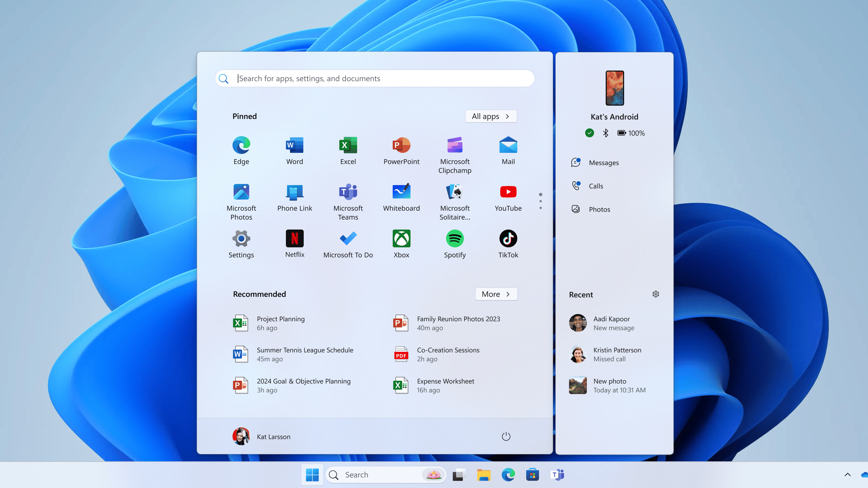Show hidden taskbar icons chevron
This screenshot has width=868, height=488.
(848, 474)
